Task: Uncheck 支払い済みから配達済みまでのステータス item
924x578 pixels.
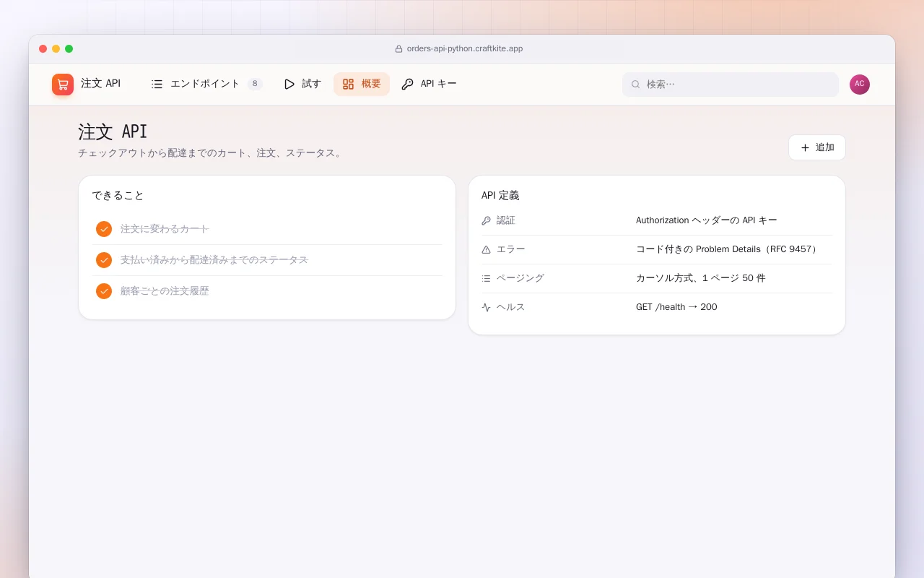Action: (104, 260)
